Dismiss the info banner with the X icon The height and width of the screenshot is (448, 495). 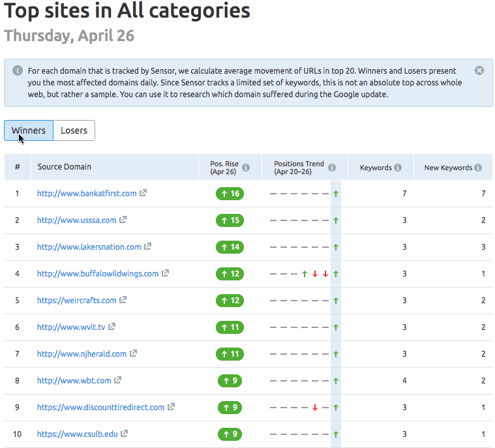[479, 70]
